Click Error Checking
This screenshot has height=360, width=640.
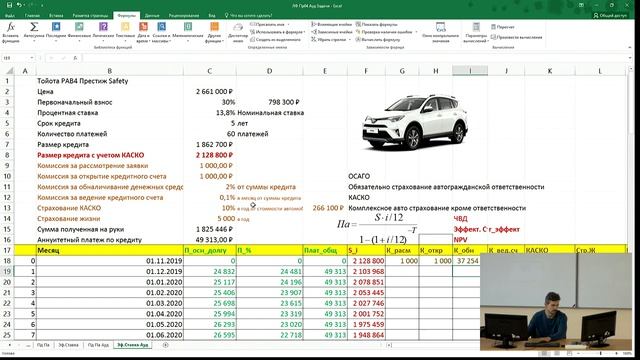pos(384,32)
